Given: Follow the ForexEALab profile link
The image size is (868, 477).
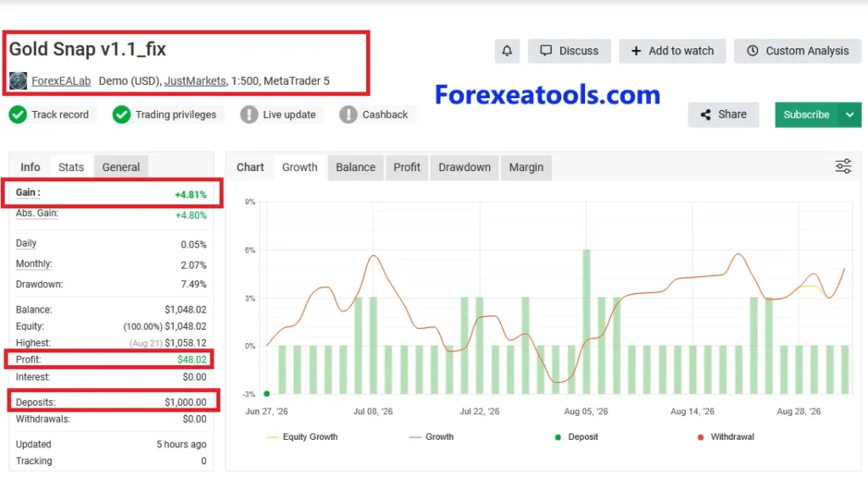Looking at the screenshot, I should tap(61, 80).
